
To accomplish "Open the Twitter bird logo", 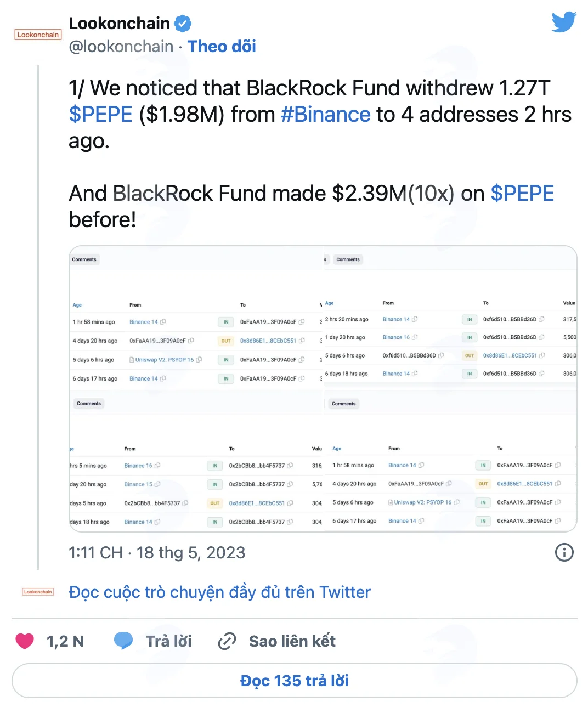I will point(564,22).
